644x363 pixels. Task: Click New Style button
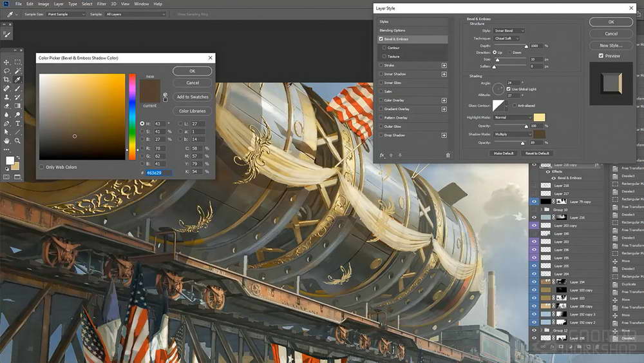click(x=611, y=45)
